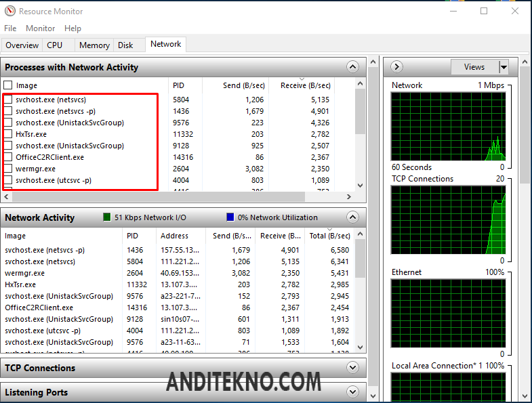Open the Monitor menu
Viewport: 532px width, 403px height.
tap(41, 28)
